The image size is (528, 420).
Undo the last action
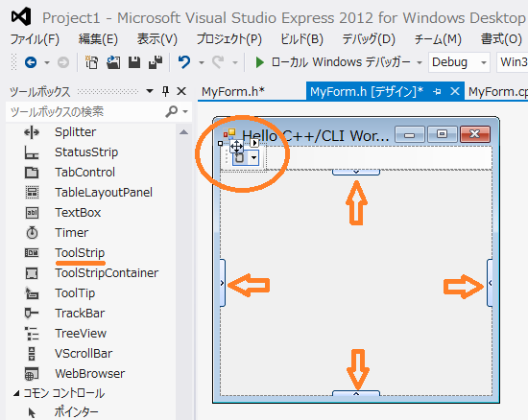(184, 62)
